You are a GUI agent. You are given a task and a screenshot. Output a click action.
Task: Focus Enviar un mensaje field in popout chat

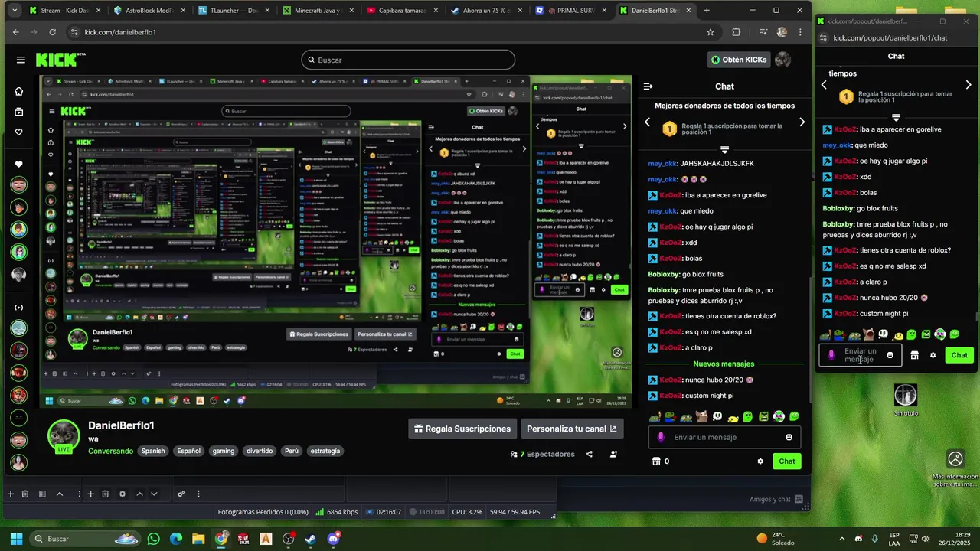861,355
